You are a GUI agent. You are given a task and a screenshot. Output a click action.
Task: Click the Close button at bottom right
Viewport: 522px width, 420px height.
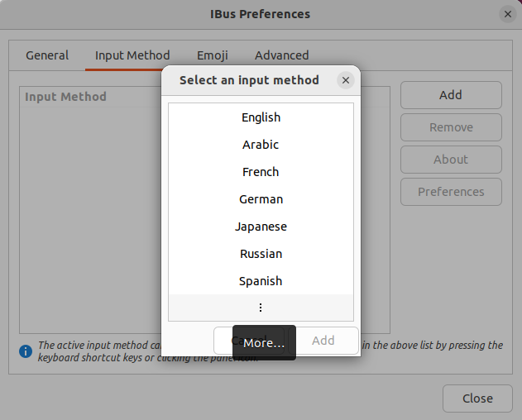[x=477, y=399]
